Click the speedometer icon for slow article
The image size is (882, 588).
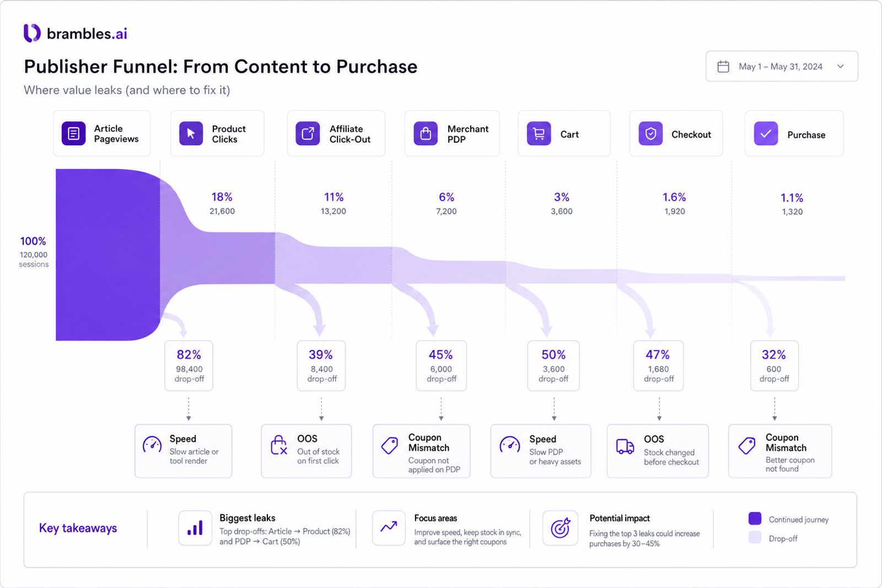coord(152,444)
